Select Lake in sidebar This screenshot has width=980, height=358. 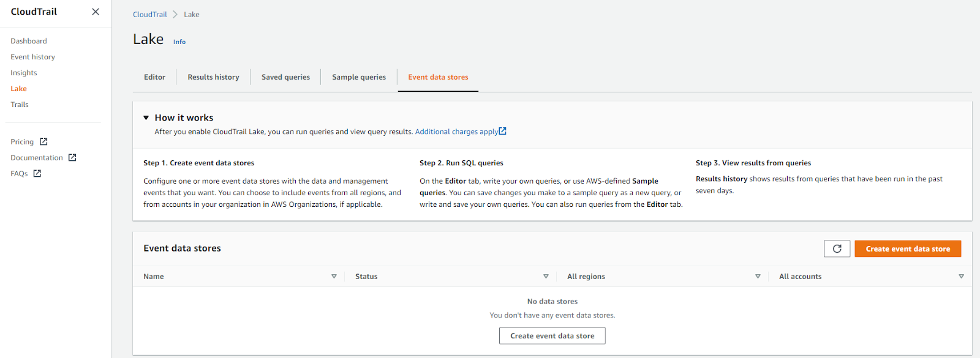click(18, 89)
